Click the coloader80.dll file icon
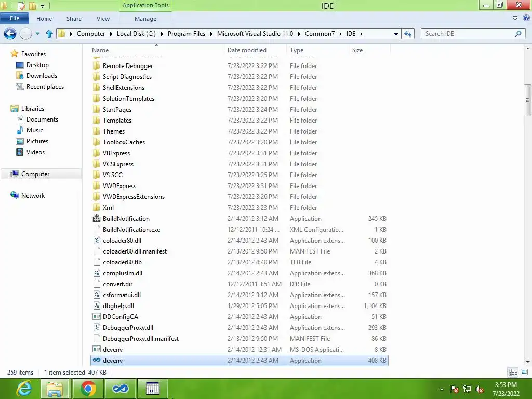 [x=97, y=240]
